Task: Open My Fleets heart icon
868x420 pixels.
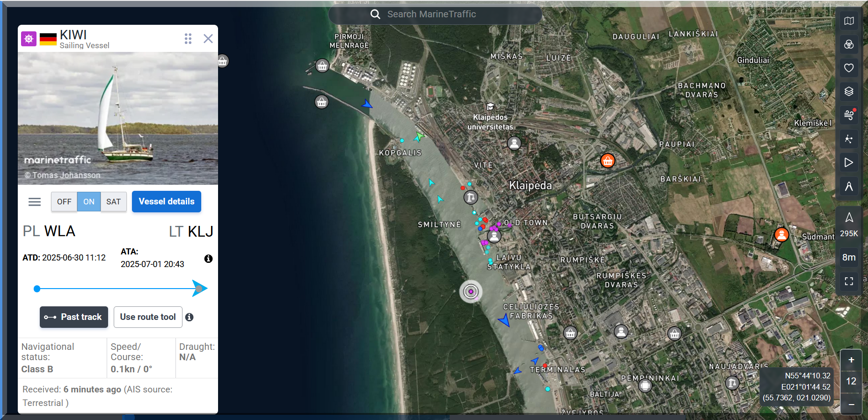Action: (x=849, y=68)
